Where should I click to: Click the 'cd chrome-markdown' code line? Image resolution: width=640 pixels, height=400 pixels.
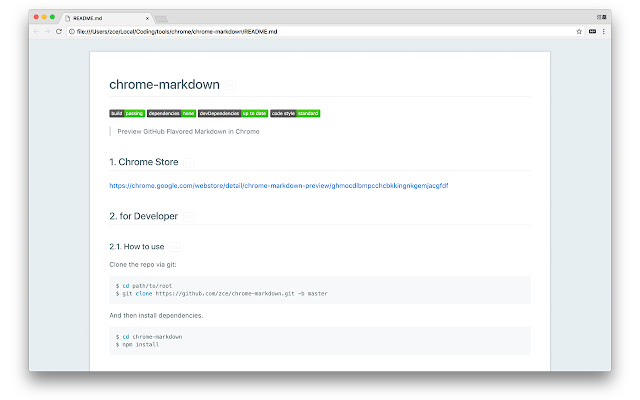click(149, 337)
